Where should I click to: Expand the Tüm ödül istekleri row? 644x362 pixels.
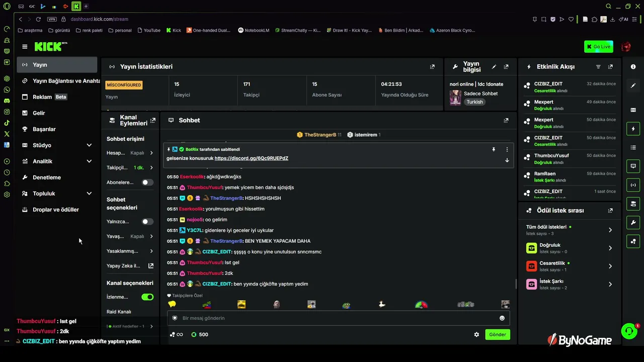click(x=569, y=230)
